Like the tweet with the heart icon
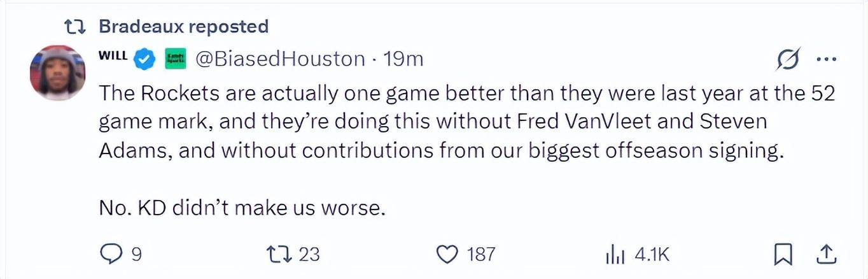The image size is (868, 279). [448, 254]
